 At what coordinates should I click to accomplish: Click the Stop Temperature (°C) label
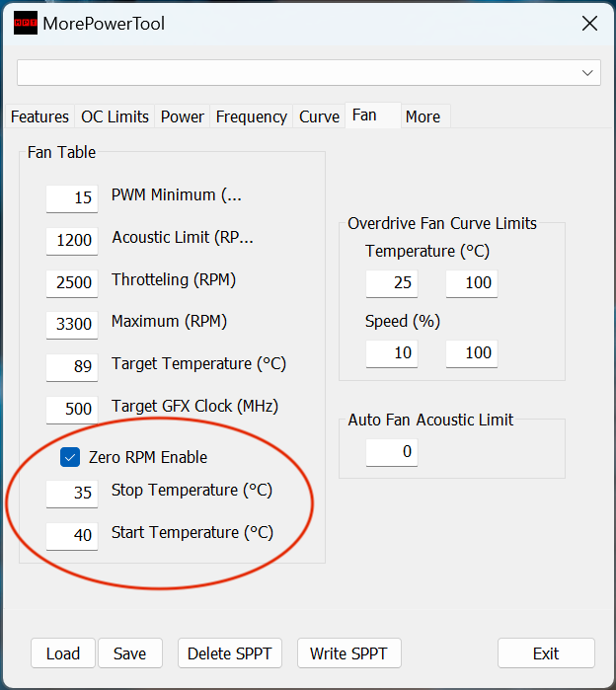192,491
